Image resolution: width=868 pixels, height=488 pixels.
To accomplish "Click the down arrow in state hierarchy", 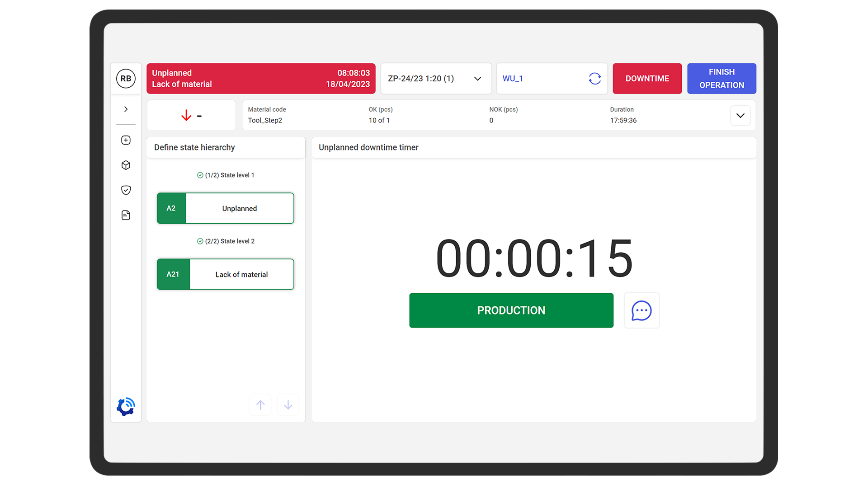I will [x=288, y=405].
